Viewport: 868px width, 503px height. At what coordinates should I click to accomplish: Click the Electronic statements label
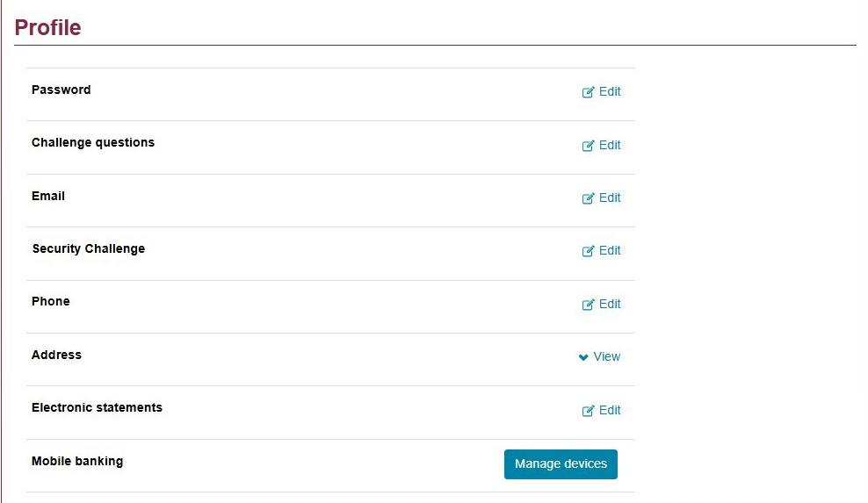[x=97, y=407]
